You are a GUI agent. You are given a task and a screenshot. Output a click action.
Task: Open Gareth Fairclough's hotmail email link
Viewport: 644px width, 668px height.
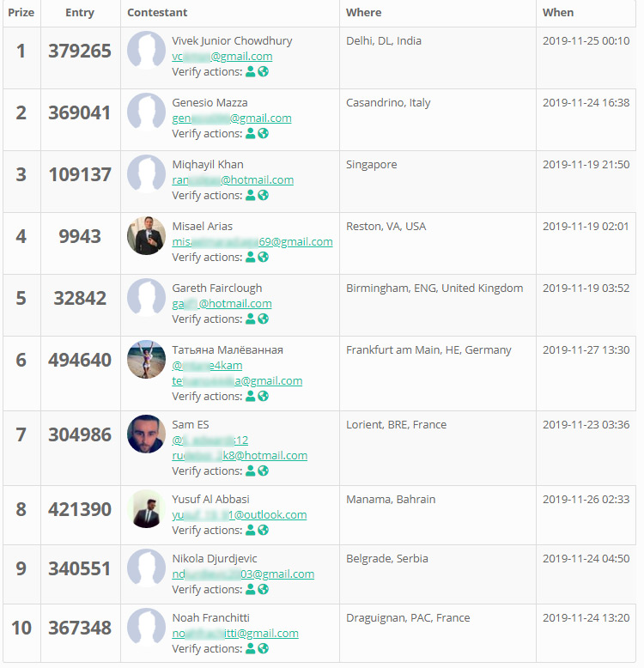222,304
